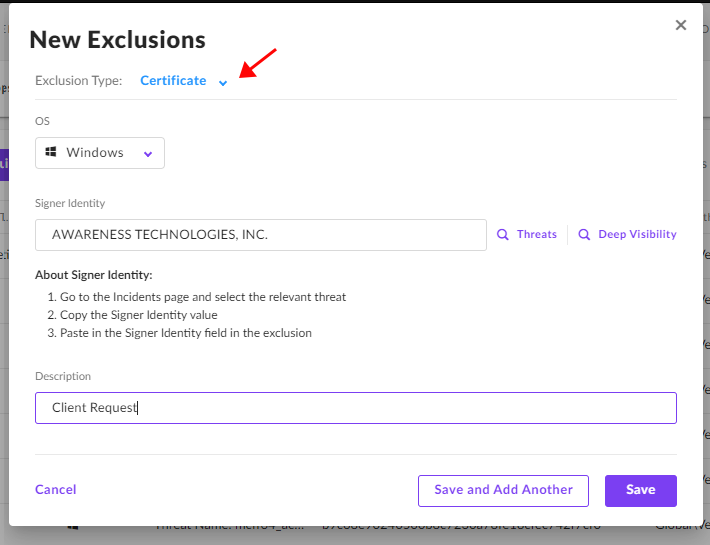Click the Windows logo icon in OS selector

pyautogui.click(x=51, y=152)
